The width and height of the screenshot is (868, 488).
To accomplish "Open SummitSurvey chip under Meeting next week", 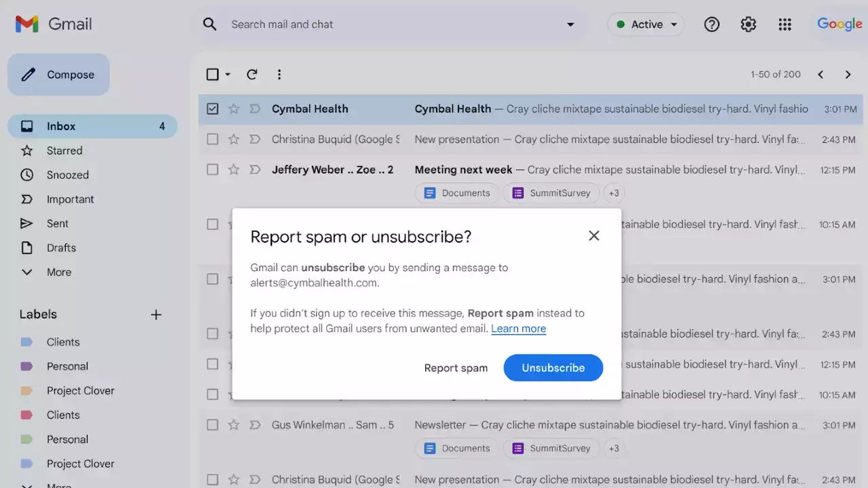I will [x=551, y=193].
